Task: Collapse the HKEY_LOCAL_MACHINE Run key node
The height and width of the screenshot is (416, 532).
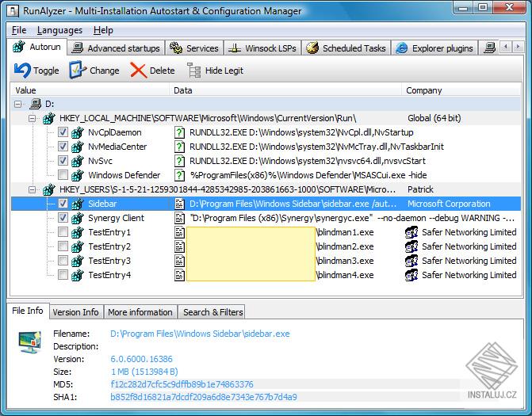Action: [33, 118]
